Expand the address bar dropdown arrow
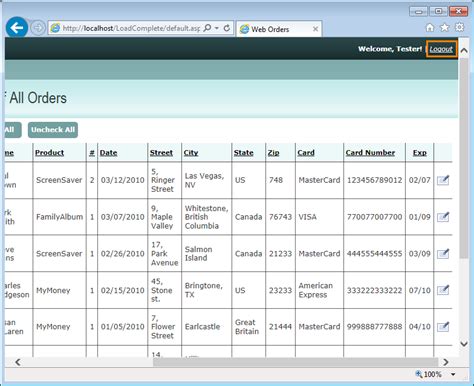This screenshot has width=474, height=386. click(217, 28)
